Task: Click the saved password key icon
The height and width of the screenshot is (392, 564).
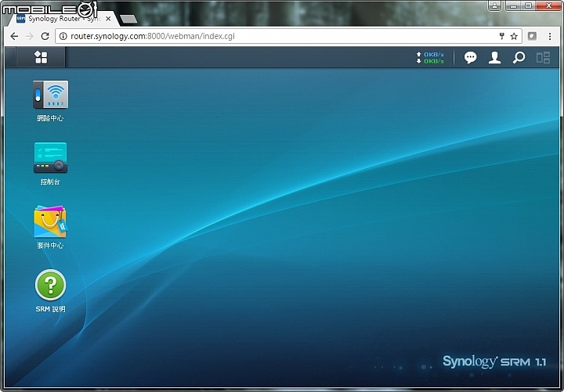Action: click(502, 36)
